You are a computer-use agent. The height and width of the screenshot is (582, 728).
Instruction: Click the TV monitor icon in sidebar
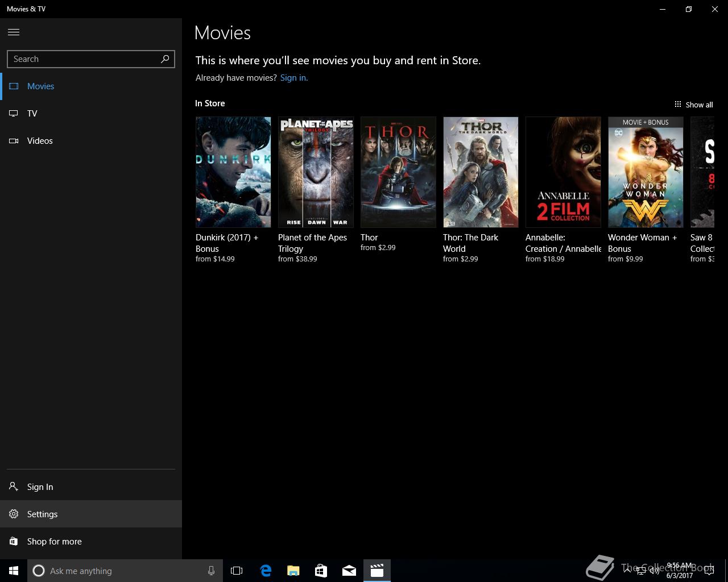coord(14,114)
